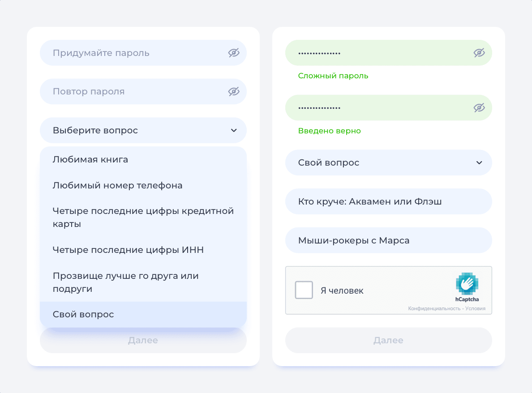Open hCaptcha 'Условия' link

(475, 308)
